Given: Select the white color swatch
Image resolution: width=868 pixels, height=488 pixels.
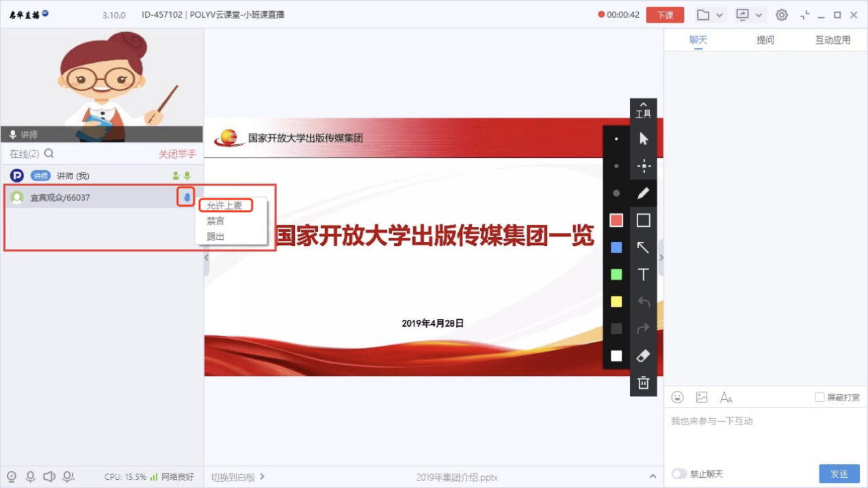Looking at the screenshot, I should [616, 356].
